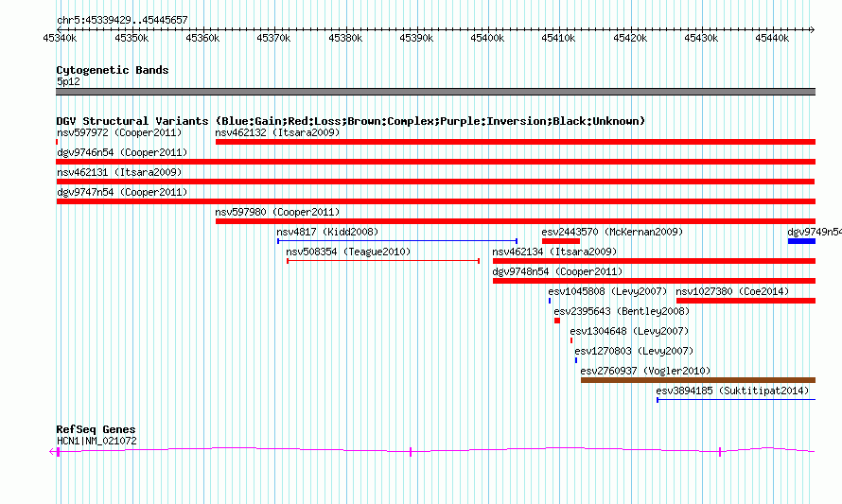
Task: Select the HCN1 exon mark near 45390k
Action: [411, 452]
